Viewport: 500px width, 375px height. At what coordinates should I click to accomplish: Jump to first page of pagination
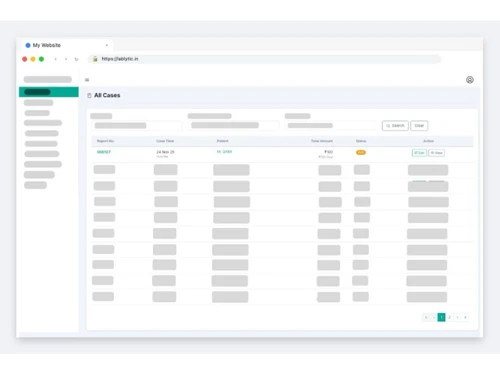tap(426, 317)
